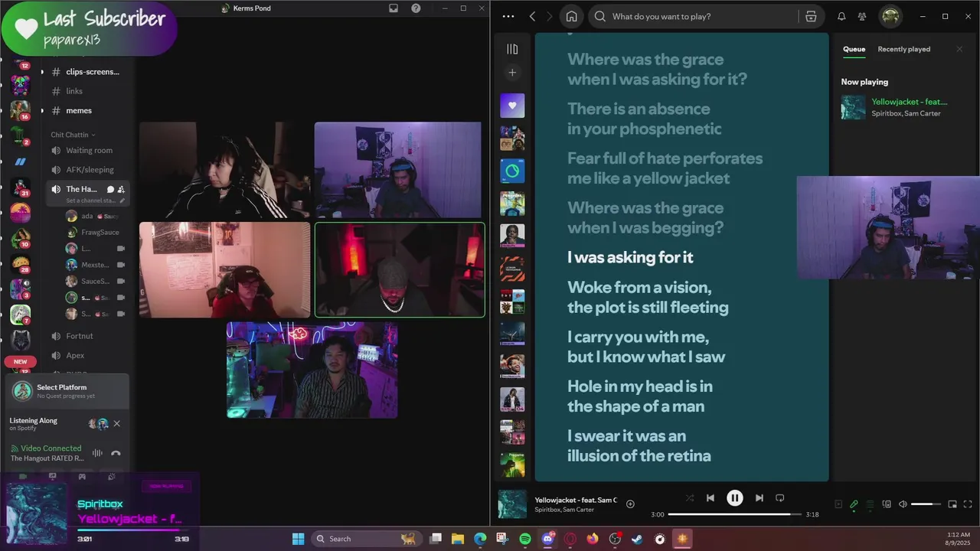Open chat for The Hangout voice channel

[110, 189]
